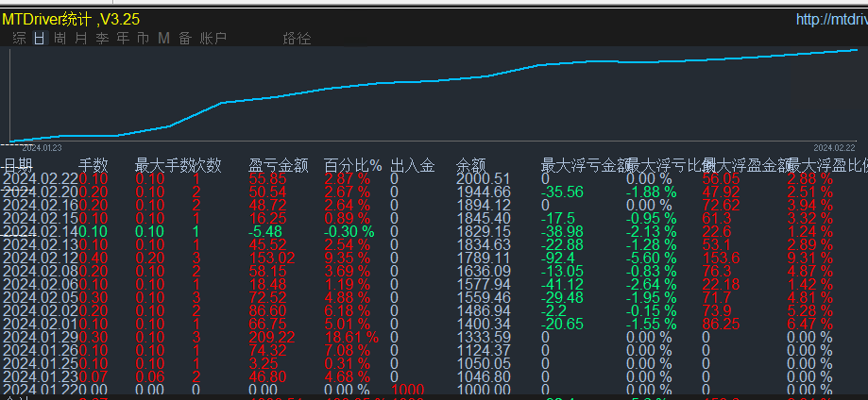The height and width of the screenshot is (400, 868).
Task: Open the 账户 (account) tab
Action: click(x=213, y=38)
